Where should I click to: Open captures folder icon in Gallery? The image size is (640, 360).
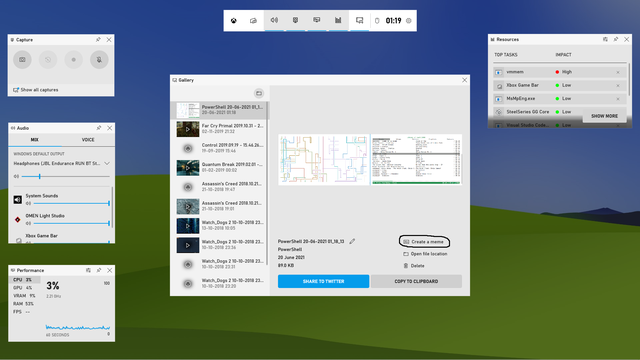(259, 93)
